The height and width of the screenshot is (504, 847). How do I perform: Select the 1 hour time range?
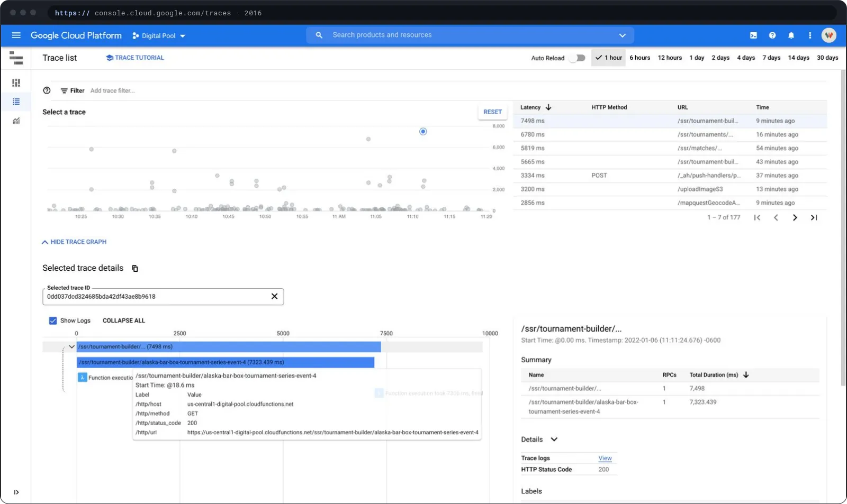point(608,58)
